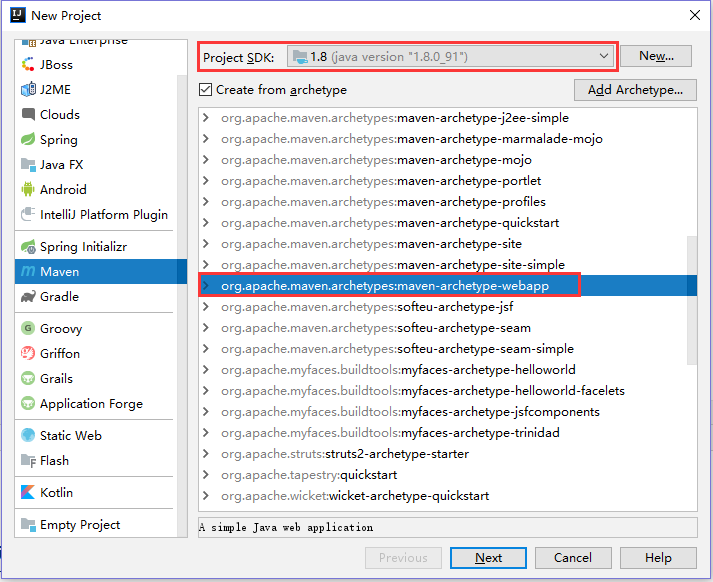Select the maven-archetype-portlet row
Screen dimensions: 713x582
pyautogui.click(x=447, y=181)
